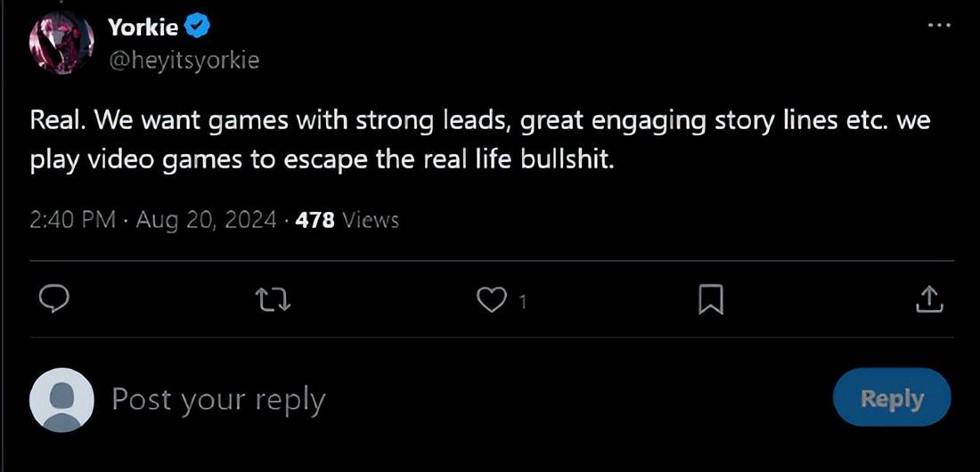Viewport: 980px width, 472px height.
Task: Click the blue verified badge beside Yorkie
Action: (198, 28)
